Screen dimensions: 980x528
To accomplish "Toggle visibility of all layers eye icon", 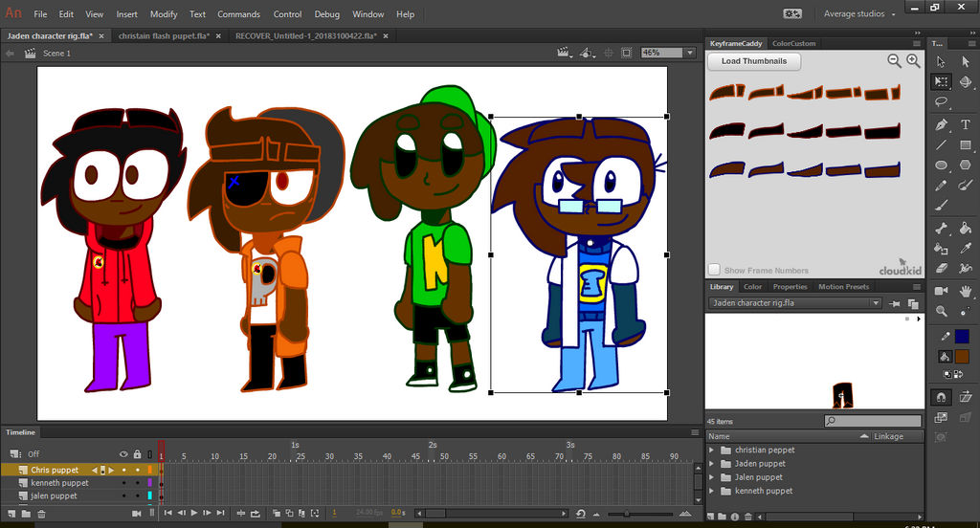I will pos(123,454).
